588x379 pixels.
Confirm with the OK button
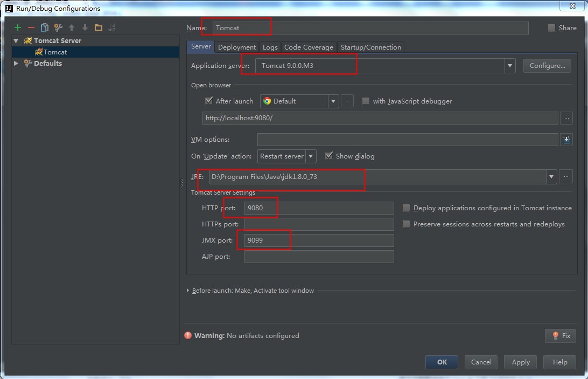tap(442, 362)
